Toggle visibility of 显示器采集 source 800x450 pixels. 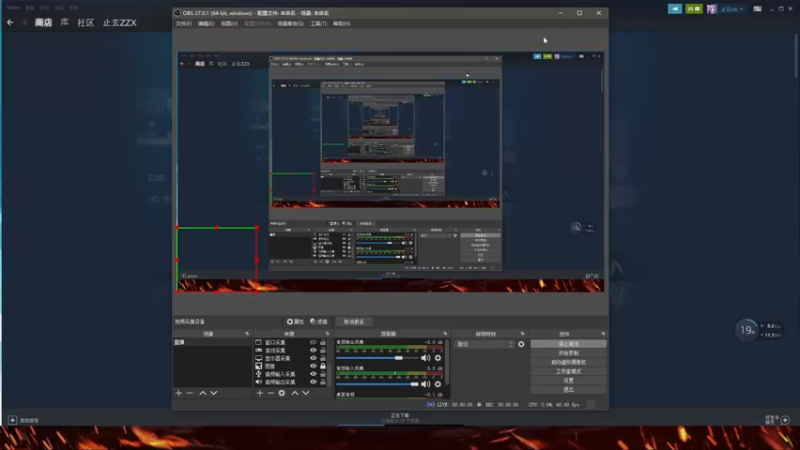(313, 358)
